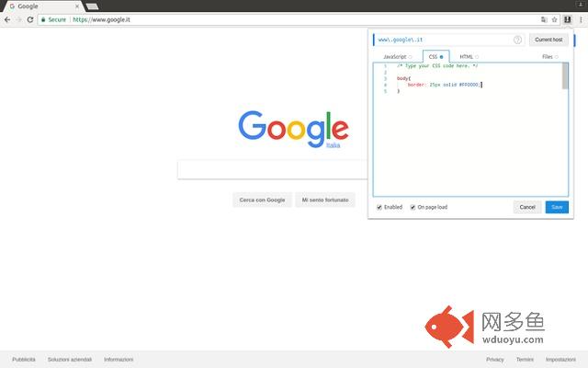
Task: Click the browser forward arrow
Action: 18,19
